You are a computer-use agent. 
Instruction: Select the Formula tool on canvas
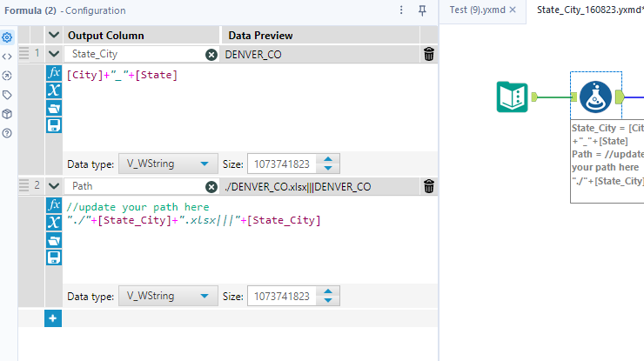point(596,97)
